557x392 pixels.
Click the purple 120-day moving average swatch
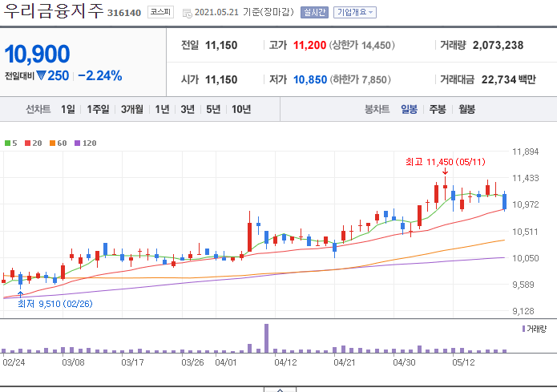click(78, 143)
